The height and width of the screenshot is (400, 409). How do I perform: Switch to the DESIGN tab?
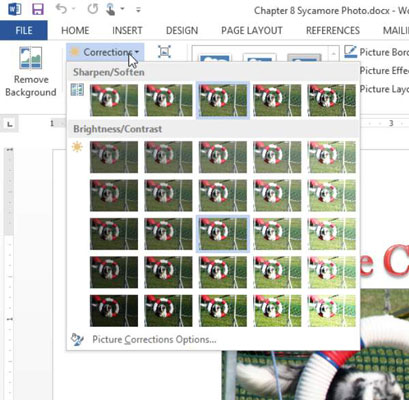(182, 30)
